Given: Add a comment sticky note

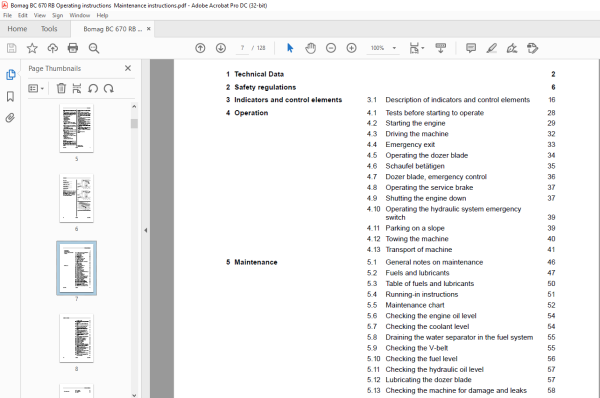Looking at the screenshot, I should pos(471,48).
